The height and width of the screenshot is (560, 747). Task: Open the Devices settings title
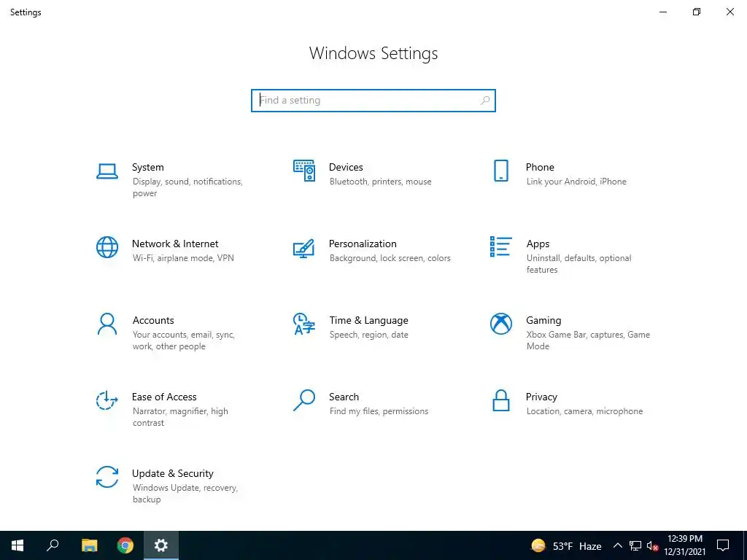coord(346,167)
